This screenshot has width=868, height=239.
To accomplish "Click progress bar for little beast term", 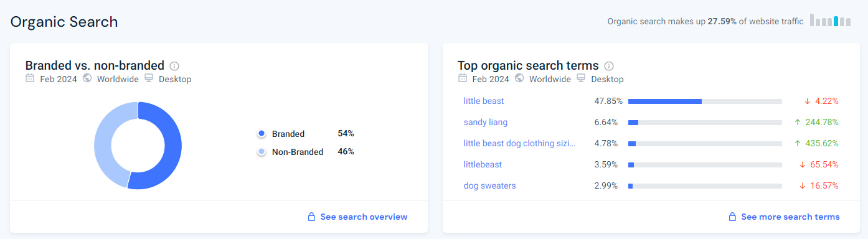I will (x=705, y=101).
